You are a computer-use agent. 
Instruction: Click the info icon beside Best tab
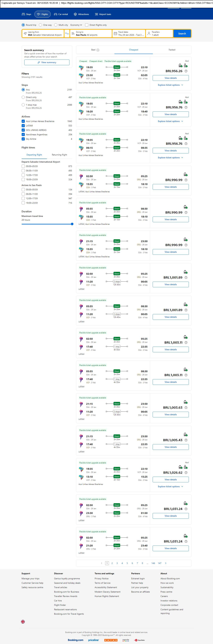coord(98,50)
